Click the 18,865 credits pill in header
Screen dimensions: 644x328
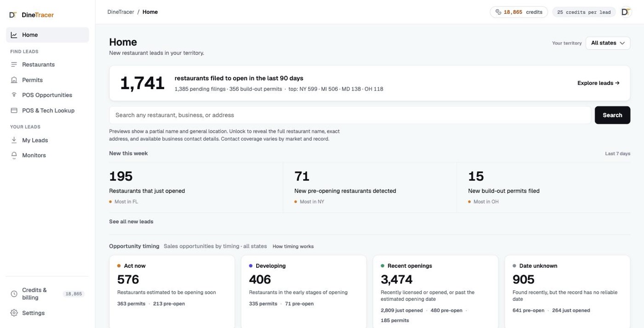[518, 12]
